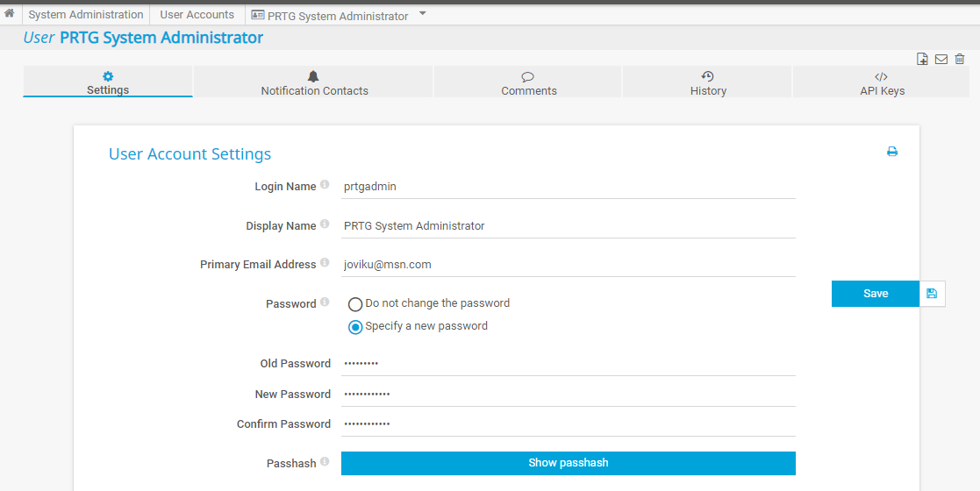Show help info for Primary Email Address
The width and height of the screenshot is (980, 491).
pyautogui.click(x=325, y=262)
